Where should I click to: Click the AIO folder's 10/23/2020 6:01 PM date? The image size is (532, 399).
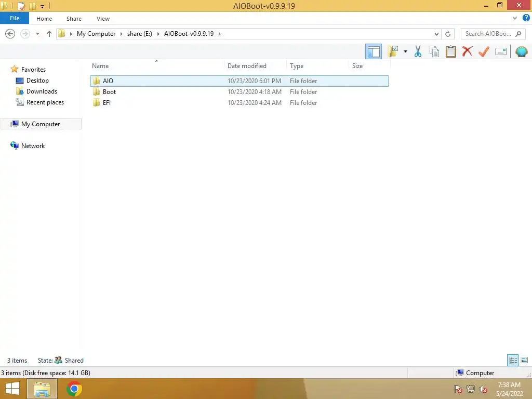(x=254, y=81)
